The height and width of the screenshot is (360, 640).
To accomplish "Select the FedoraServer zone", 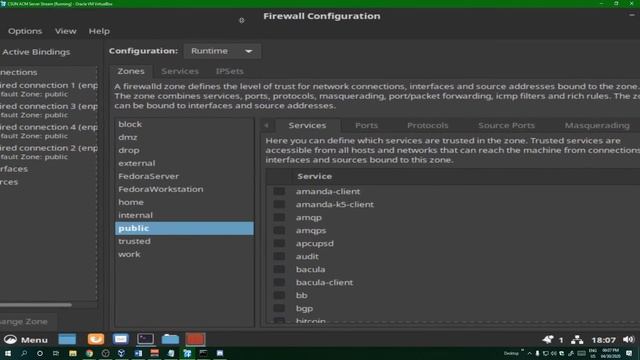I will [184, 176].
